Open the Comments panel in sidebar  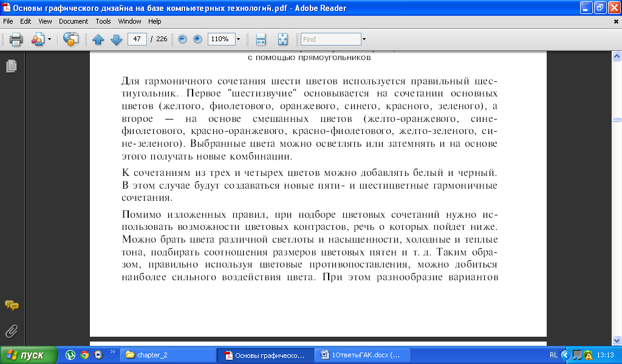pyautogui.click(x=12, y=305)
